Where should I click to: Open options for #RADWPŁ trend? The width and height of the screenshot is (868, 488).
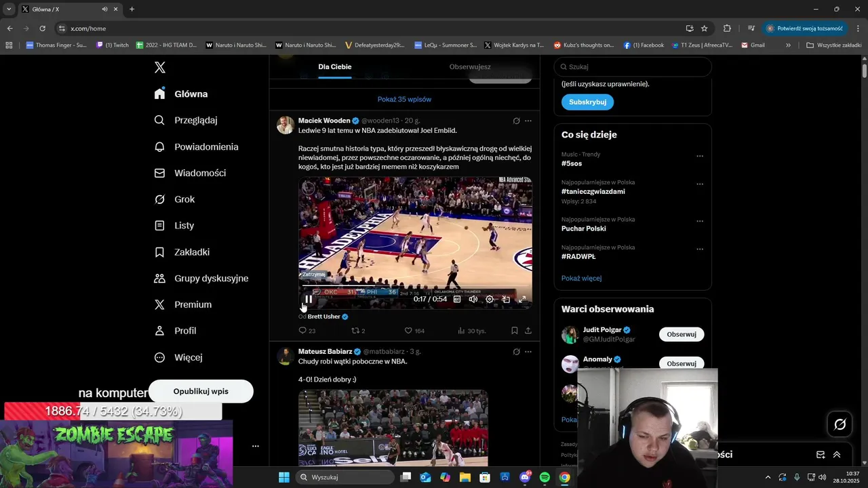[700, 249]
